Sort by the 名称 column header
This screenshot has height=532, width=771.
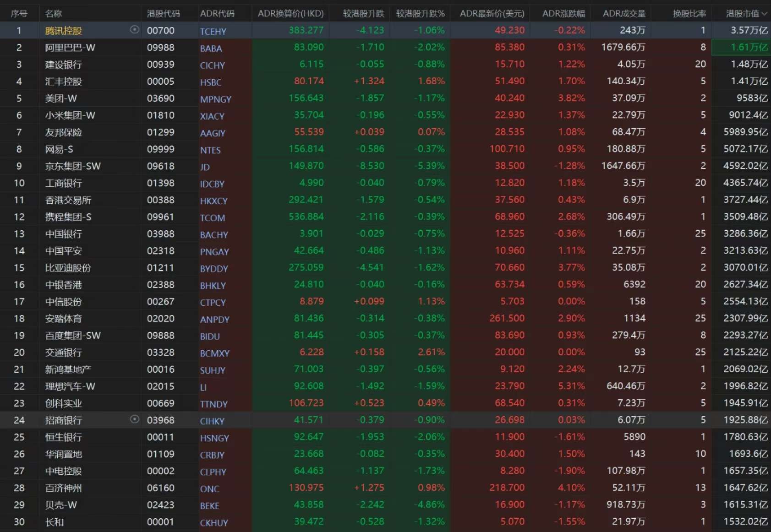(54, 14)
